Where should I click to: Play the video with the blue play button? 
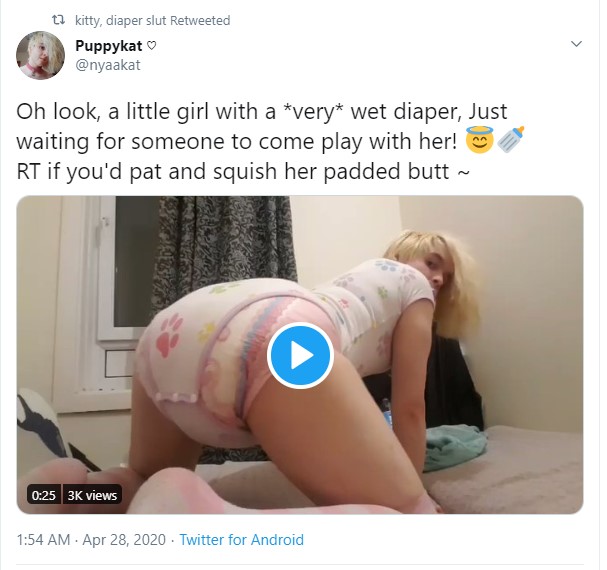pos(300,355)
